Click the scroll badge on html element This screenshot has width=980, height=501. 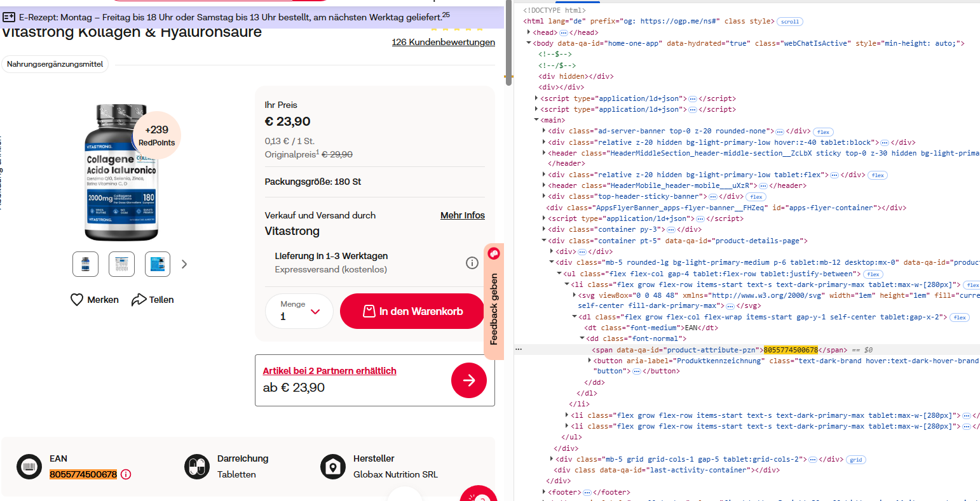pos(790,22)
